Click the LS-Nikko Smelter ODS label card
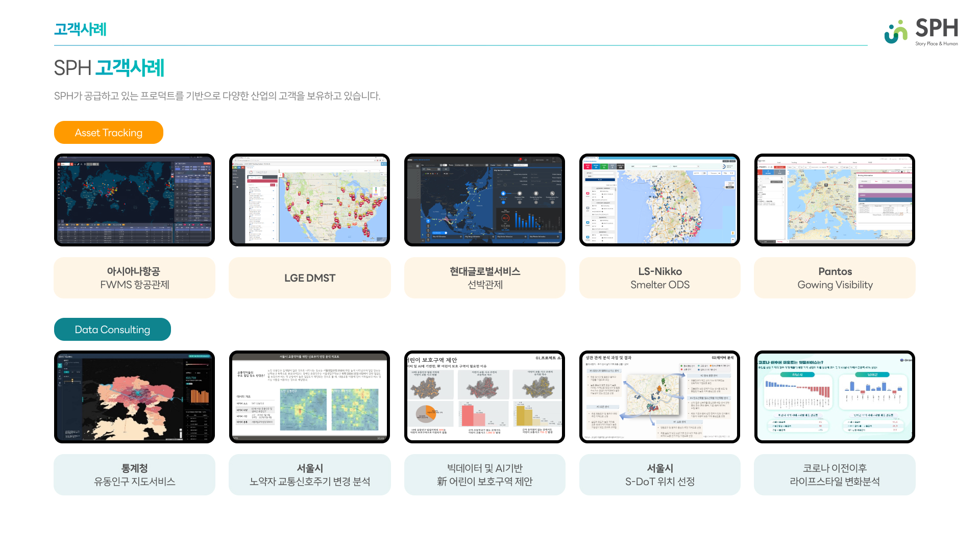 tap(659, 278)
